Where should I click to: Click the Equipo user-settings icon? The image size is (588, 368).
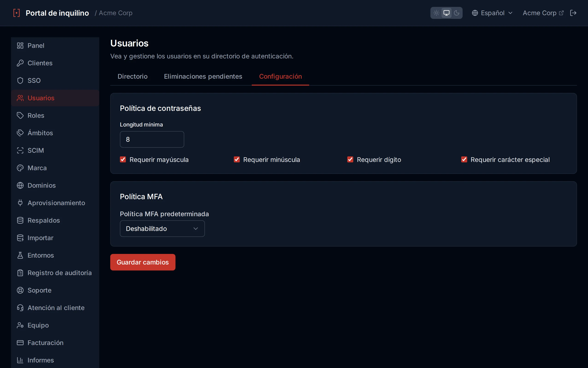(20, 325)
